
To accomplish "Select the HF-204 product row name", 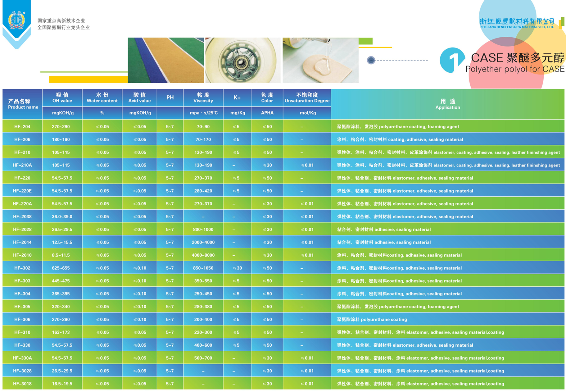I will click(x=22, y=127).
